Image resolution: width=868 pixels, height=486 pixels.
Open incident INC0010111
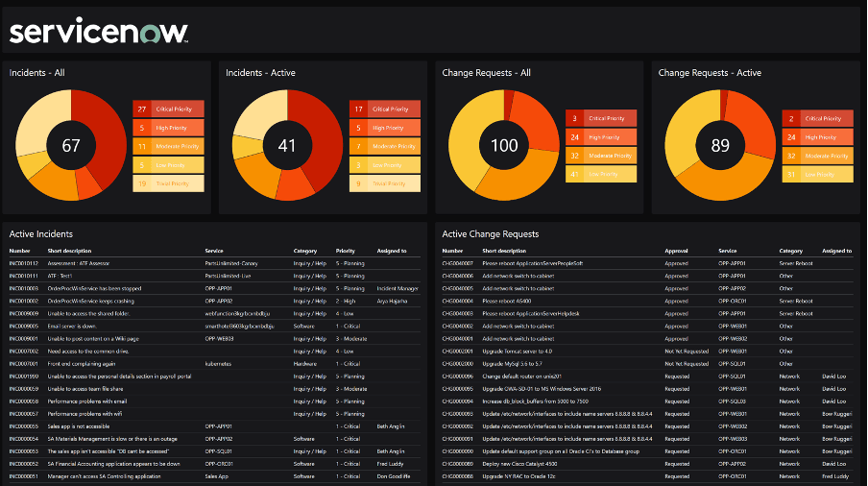click(x=23, y=277)
